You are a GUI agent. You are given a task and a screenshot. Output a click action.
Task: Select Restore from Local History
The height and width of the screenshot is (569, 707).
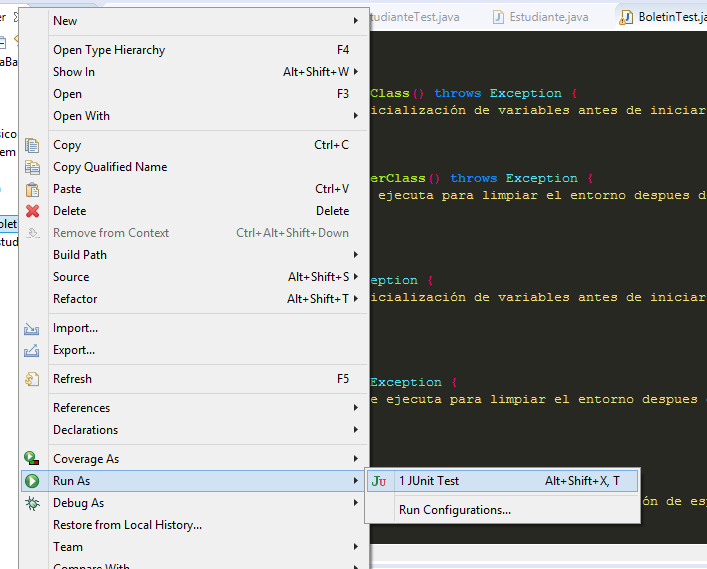pos(127,525)
